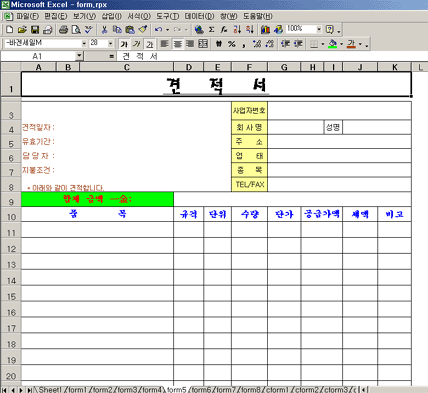Click the AutoSum sigma icon
Screen dimensions: 428x393
click(211, 30)
